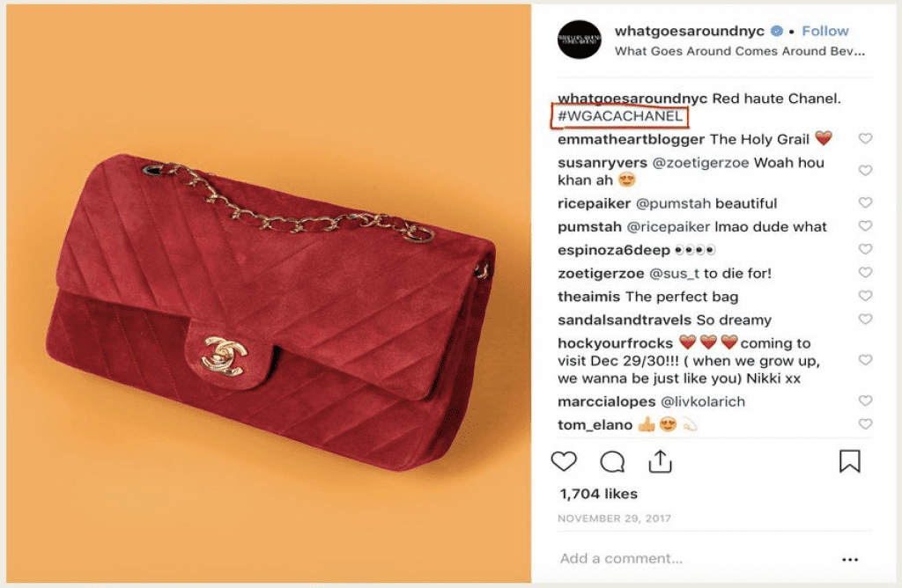Open the @livkolarich mention
Viewport: 902px width, 588px height.
(702, 401)
